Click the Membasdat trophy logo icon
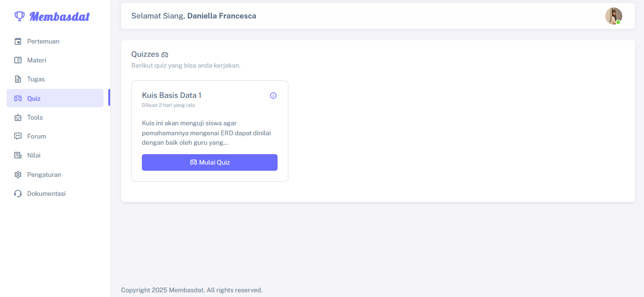Image resolution: width=644 pixels, height=297 pixels. (x=19, y=17)
